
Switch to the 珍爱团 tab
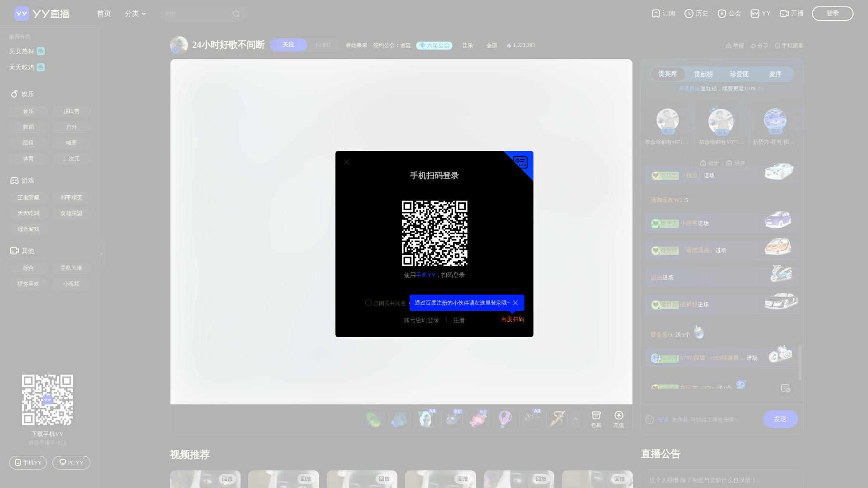[x=739, y=74]
